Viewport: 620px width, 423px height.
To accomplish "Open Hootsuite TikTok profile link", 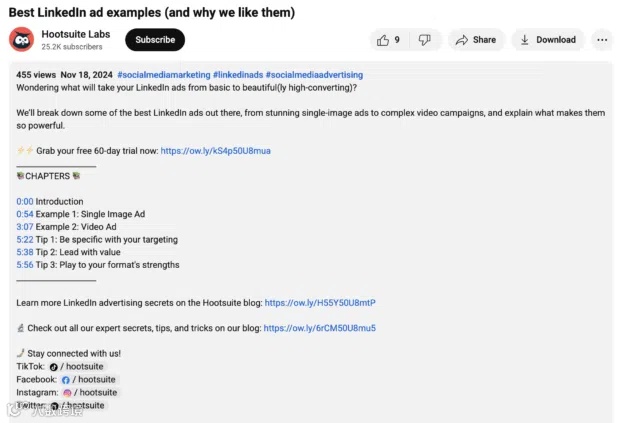I will (x=77, y=366).
